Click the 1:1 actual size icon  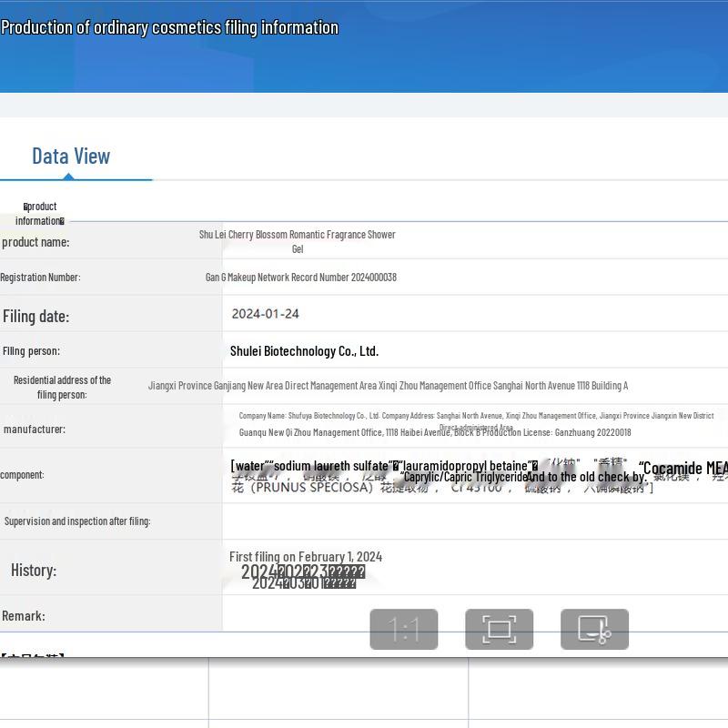pyautogui.click(x=403, y=629)
